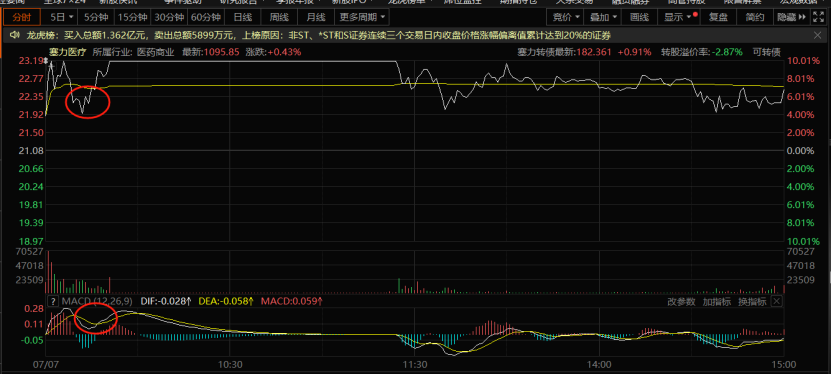Close the 龙虎榜 notification banner
The image size is (831, 375).
pos(818,35)
